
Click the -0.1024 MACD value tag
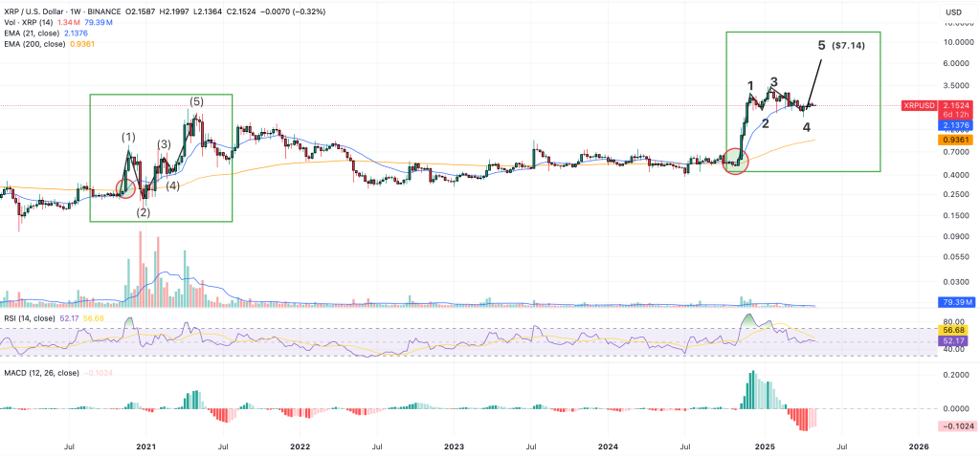pos(956,426)
